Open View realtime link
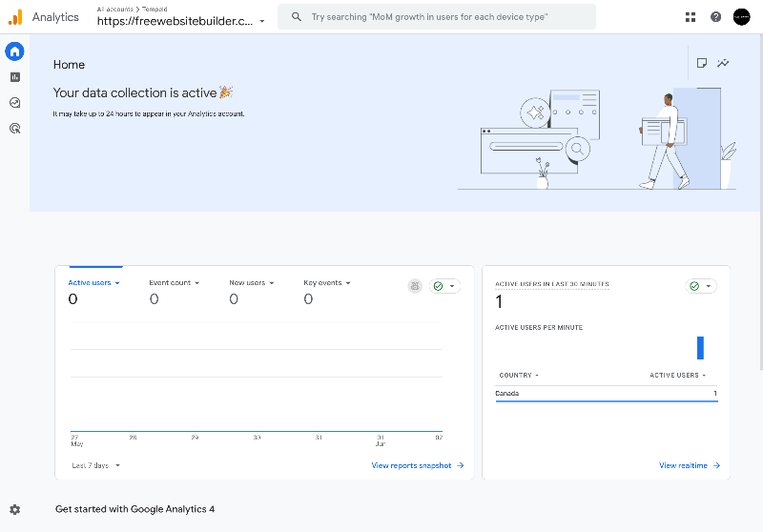The width and height of the screenshot is (763, 532). click(683, 465)
